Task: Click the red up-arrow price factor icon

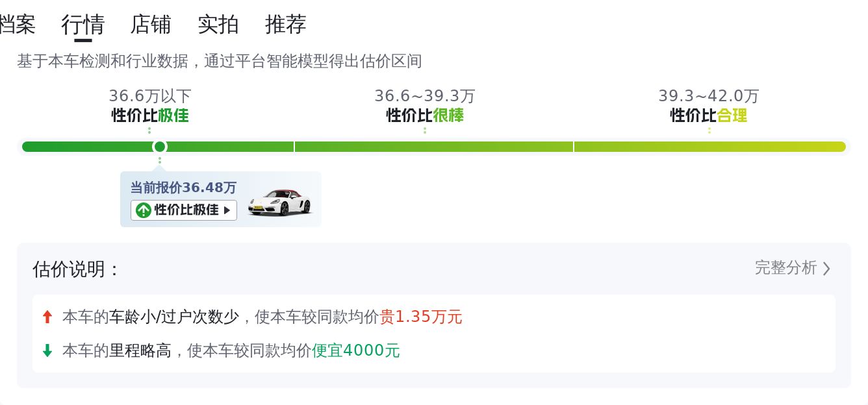Action: tap(47, 317)
